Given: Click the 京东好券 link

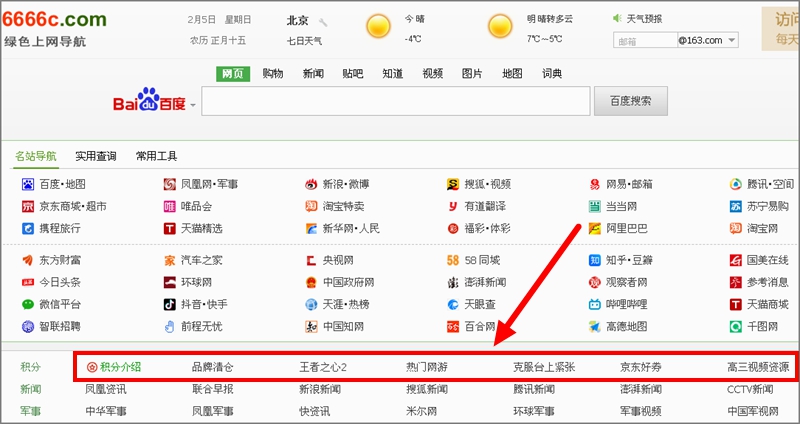Looking at the screenshot, I should click(641, 367).
